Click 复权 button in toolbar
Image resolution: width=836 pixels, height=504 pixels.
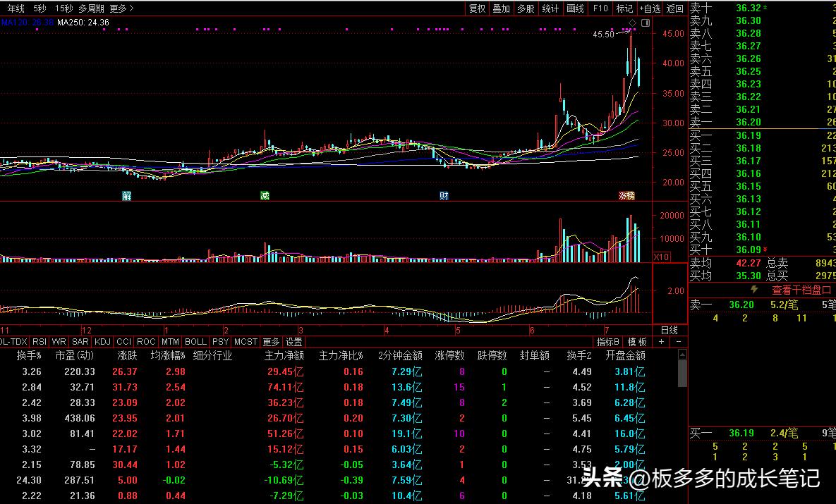[477, 8]
